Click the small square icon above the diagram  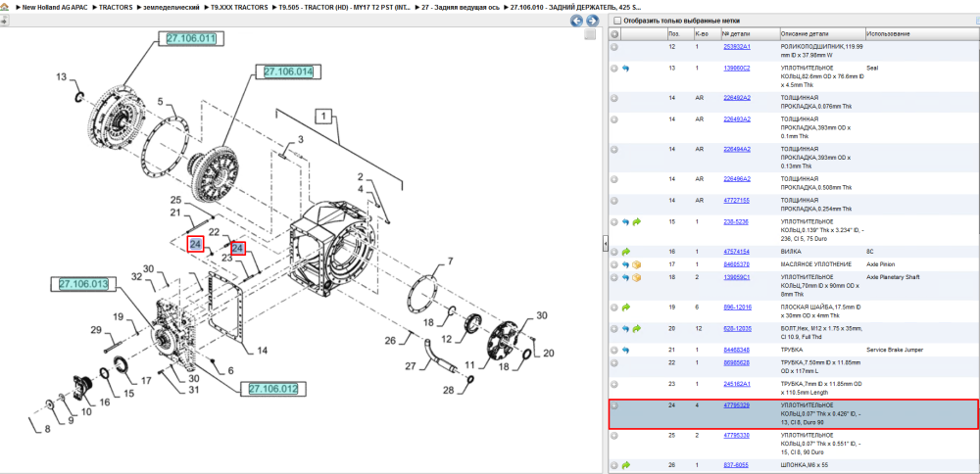click(589, 35)
